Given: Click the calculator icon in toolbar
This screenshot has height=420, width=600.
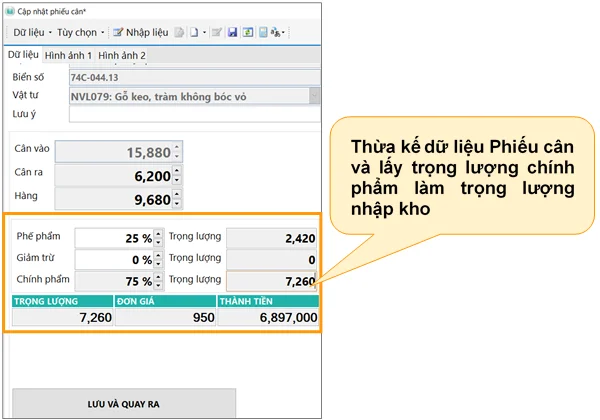Looking at the screenshot, I should (261, 32).
